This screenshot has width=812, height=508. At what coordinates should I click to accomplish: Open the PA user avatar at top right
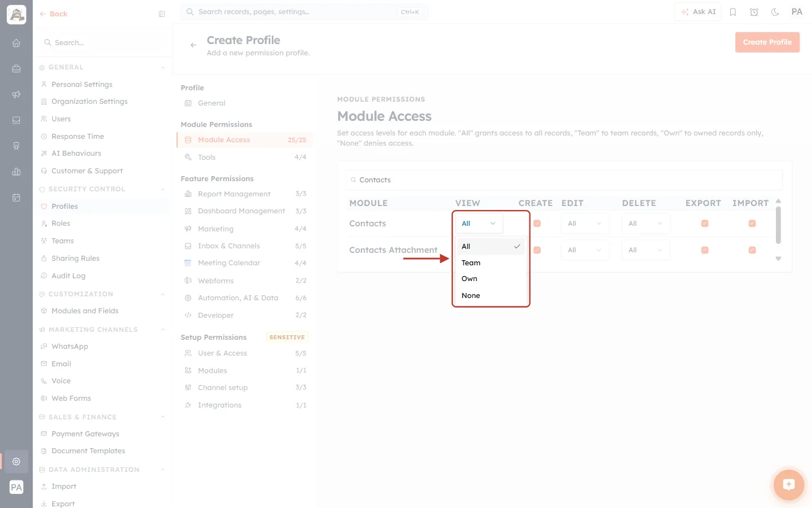pyautogui.click(x=797, y=12)
